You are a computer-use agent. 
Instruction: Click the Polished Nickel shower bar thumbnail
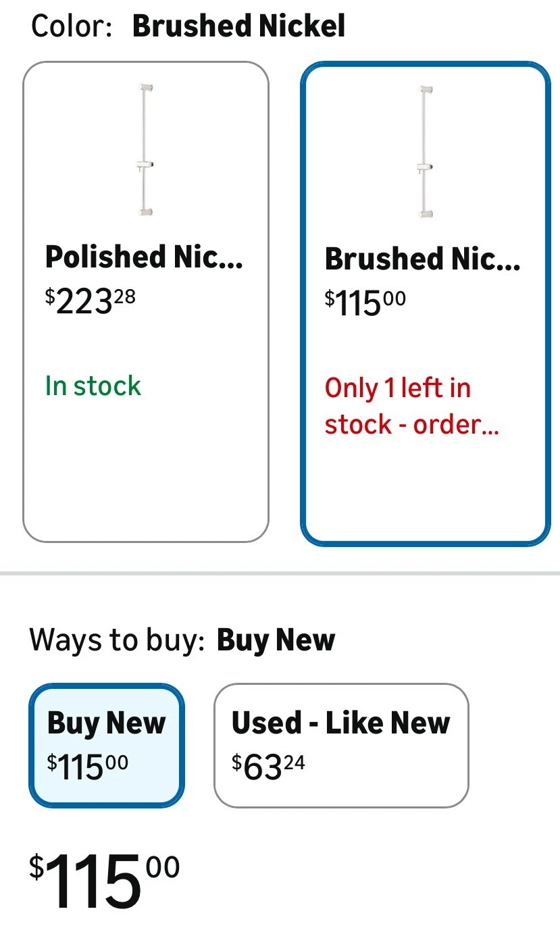pos(145,150)
